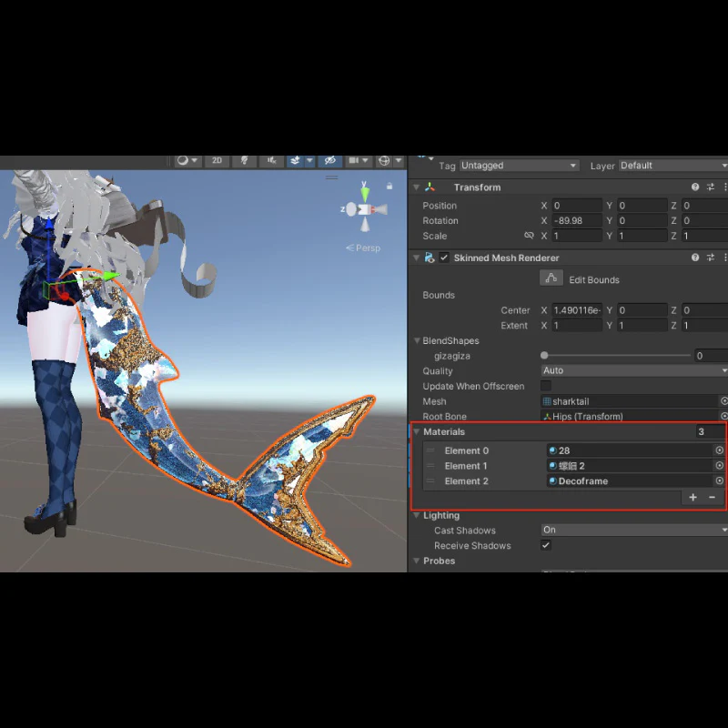Select the sharktail mesh field
This screenshot has height=728, width=728.
click(x=630, y=401)
